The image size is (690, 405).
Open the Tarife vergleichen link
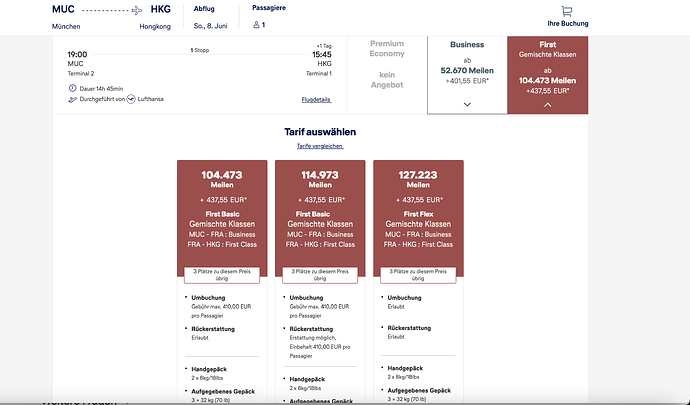pos(320,146)
